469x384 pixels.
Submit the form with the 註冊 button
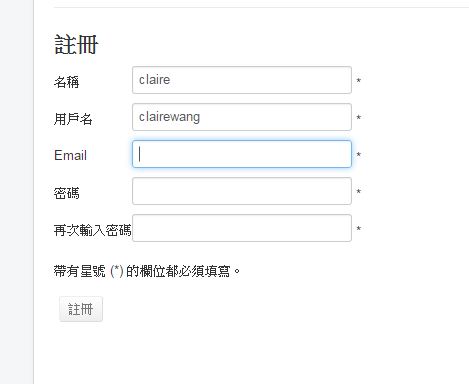pos(81,309)
